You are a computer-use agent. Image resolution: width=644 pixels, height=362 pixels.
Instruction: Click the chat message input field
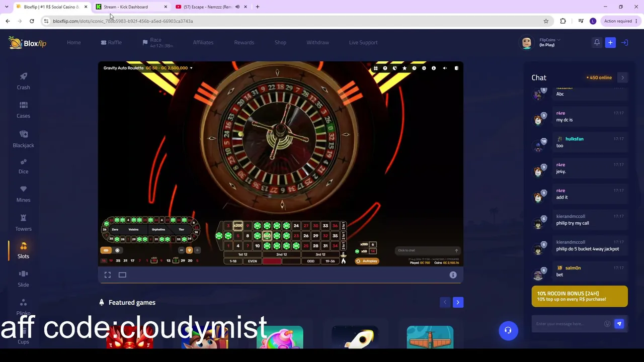click(569, 324)
